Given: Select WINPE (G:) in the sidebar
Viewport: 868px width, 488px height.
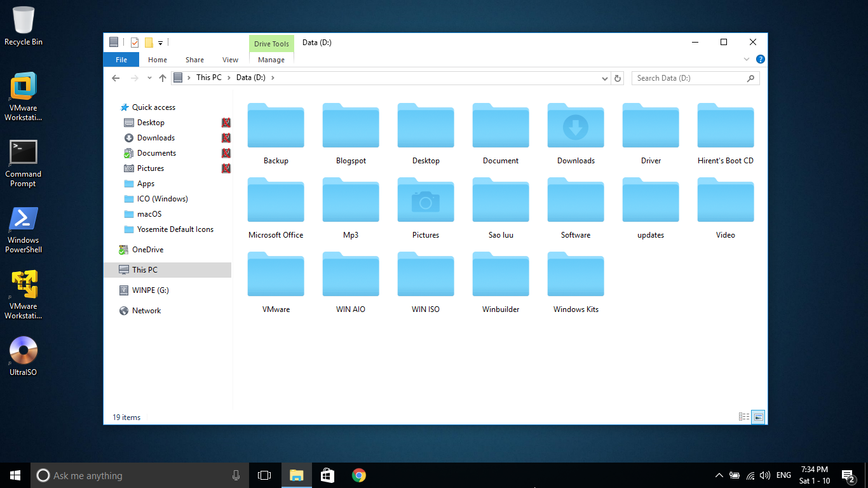Looking at the screenshot, I should [145, 290].
